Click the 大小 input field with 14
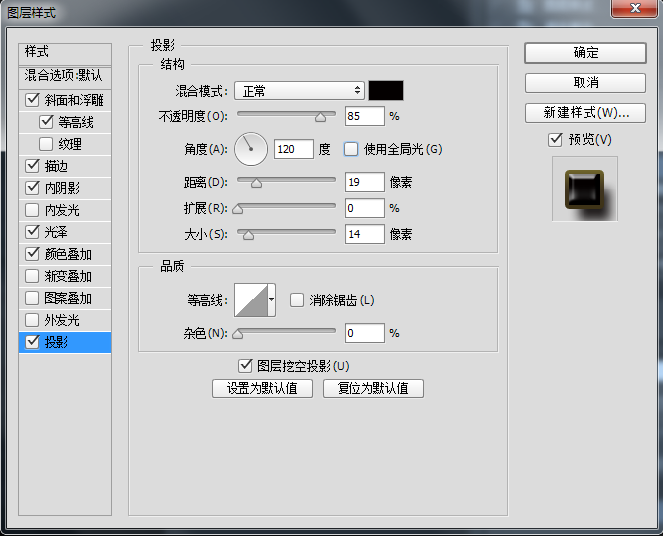Screen dimensions: 663x536 [x=364, y=234]
